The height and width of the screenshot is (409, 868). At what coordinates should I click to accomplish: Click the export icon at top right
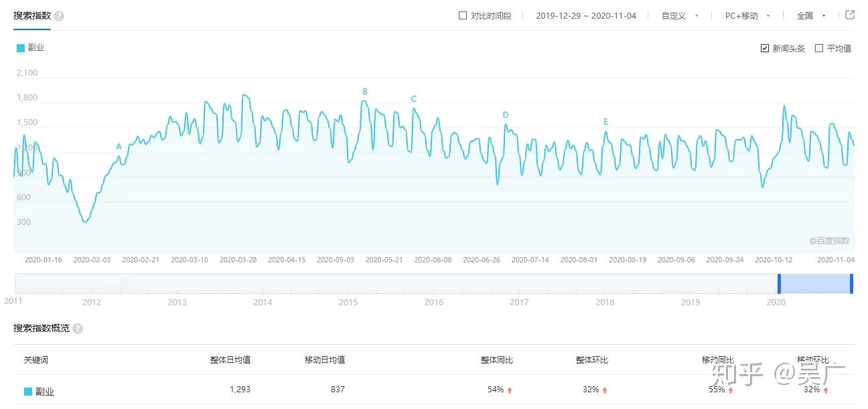(x=849, y=15)
